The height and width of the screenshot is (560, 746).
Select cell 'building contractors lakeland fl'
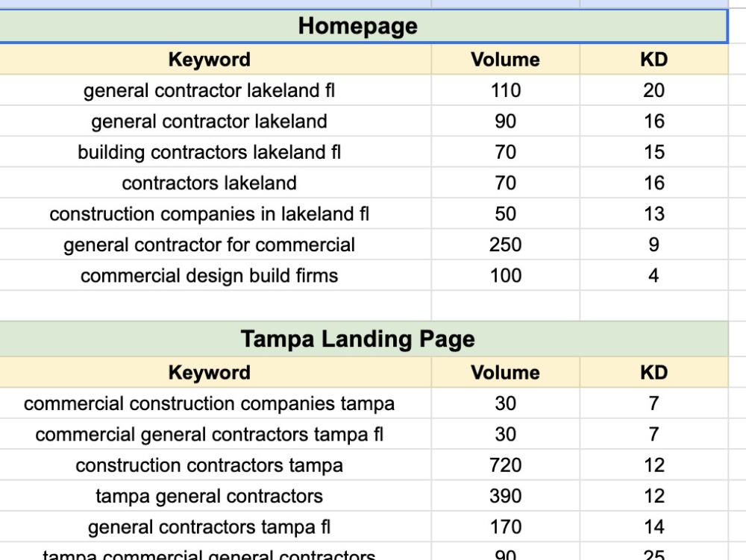[215, 152]
